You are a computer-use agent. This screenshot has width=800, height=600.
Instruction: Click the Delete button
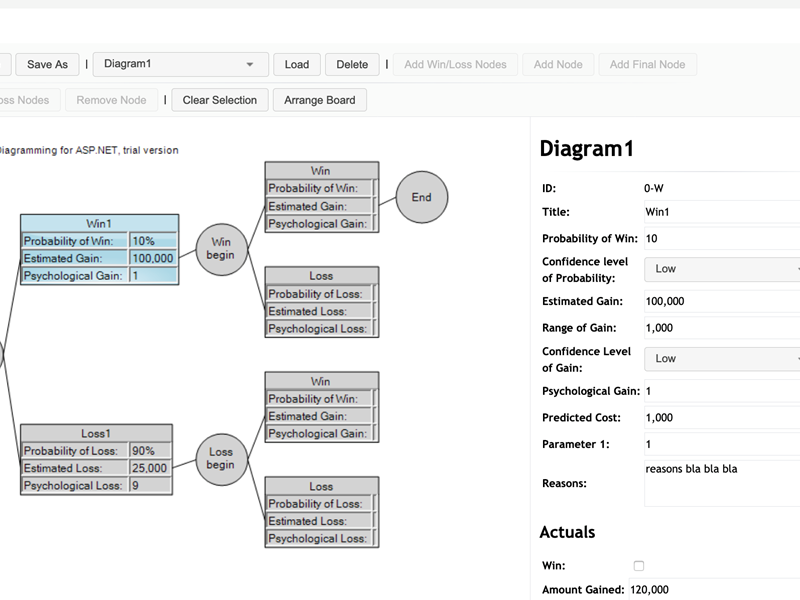pyautogui.click(x=352, y=65)
